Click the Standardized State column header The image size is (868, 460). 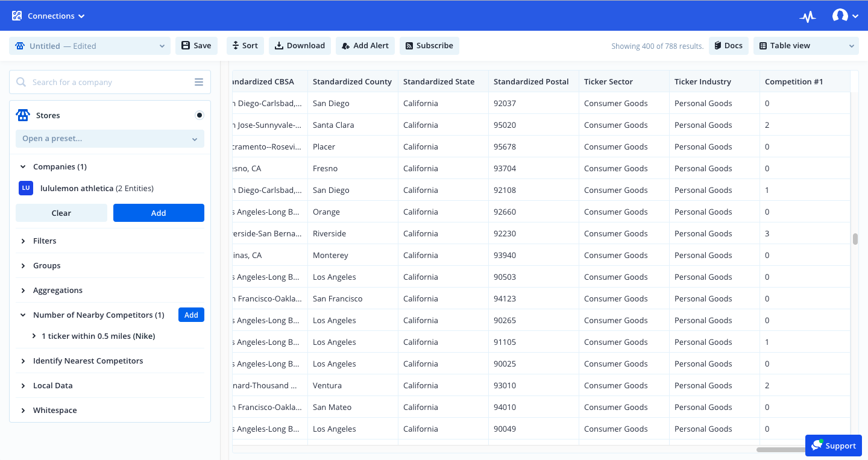coord(443,81)
